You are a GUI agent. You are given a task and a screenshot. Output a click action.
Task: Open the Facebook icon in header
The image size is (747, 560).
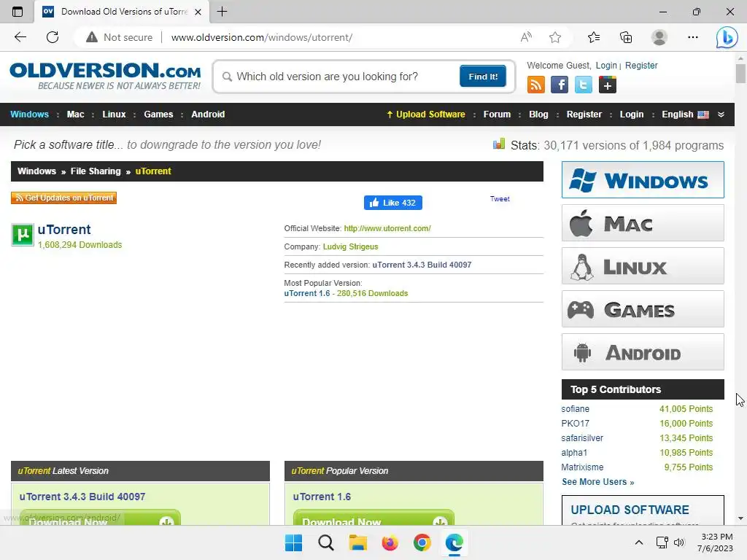point(560,85)
